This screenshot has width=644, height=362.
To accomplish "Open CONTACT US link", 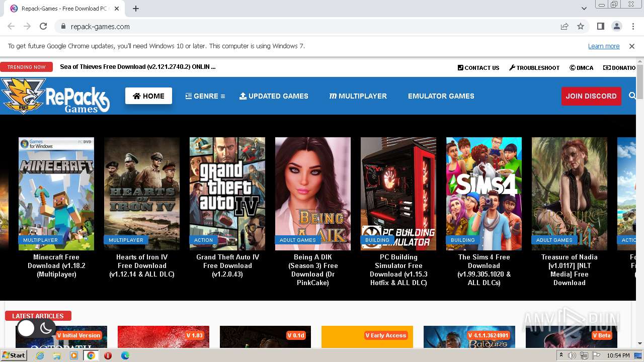I will point(478,68).
